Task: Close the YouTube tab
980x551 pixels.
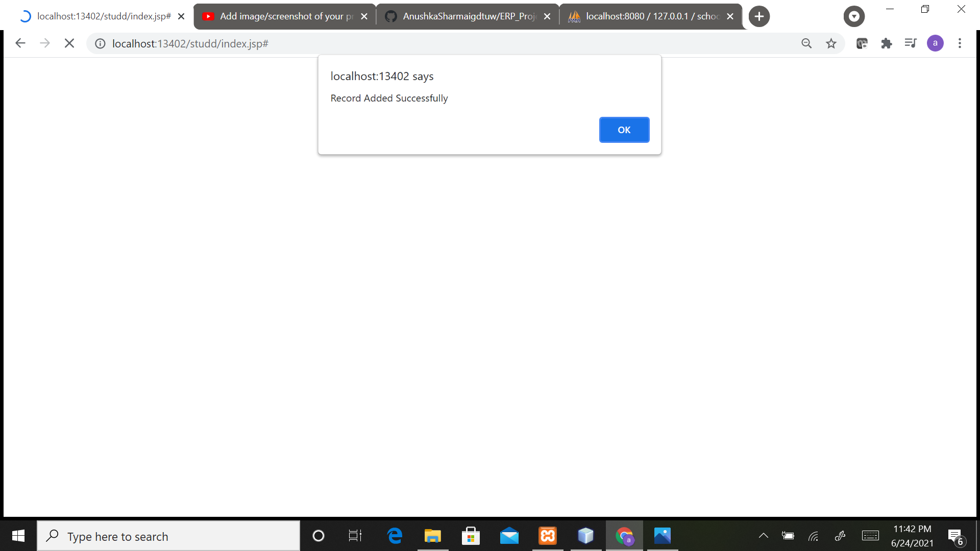Action: (364, 16)
